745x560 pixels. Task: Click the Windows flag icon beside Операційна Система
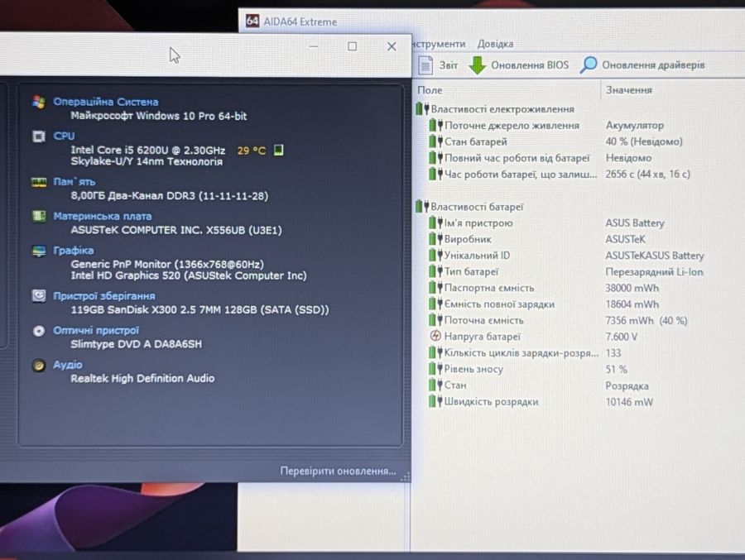(x=38, y=102)
